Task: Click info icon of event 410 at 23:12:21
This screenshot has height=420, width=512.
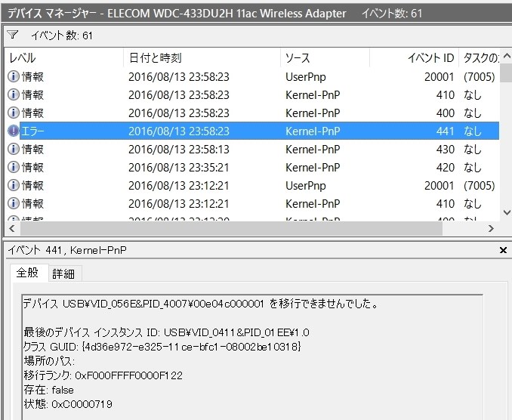Action: [14, 203]
